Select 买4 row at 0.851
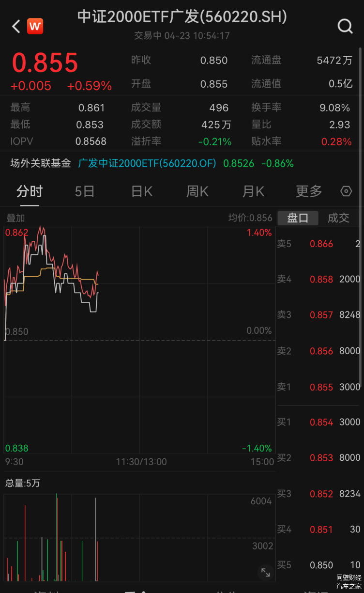The image size is (364, 593). pyautogui.click(x=318, y=530)
